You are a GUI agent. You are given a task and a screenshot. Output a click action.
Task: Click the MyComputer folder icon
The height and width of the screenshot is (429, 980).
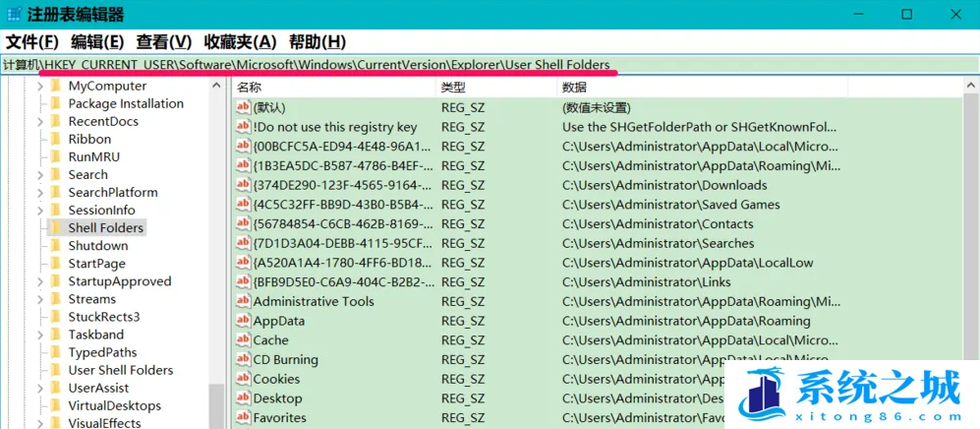tap(55, 86)
